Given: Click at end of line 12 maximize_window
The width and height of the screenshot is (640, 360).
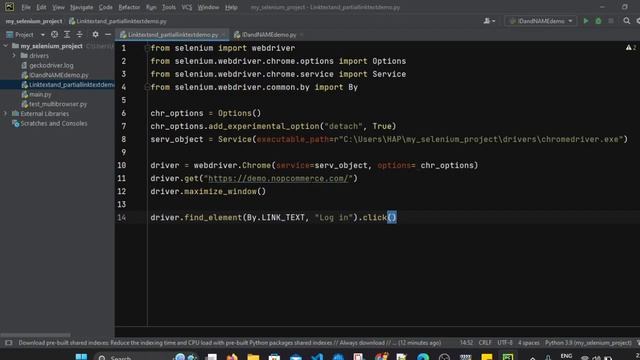Looking at the screenshot, I should tap(267, 191).
